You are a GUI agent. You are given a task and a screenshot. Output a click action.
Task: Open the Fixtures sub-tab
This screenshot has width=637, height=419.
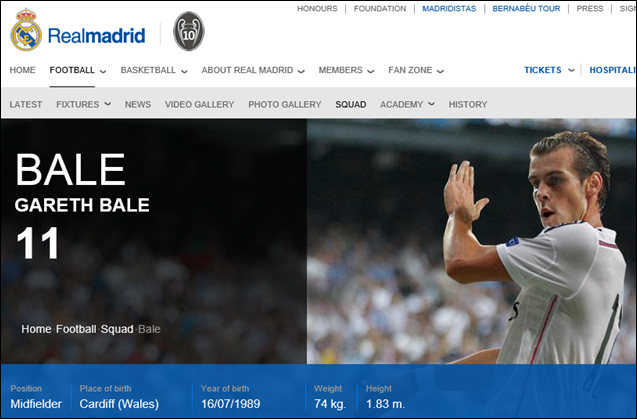click(x=78, y=104)
